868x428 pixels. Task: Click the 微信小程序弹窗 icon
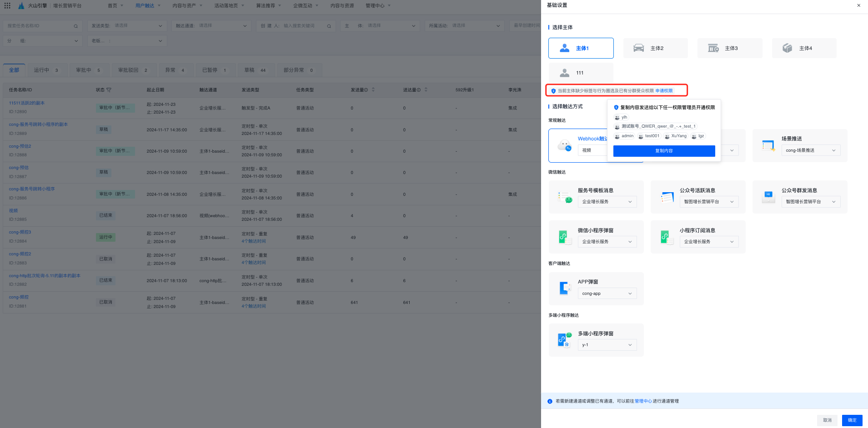(x=565, y=237)
